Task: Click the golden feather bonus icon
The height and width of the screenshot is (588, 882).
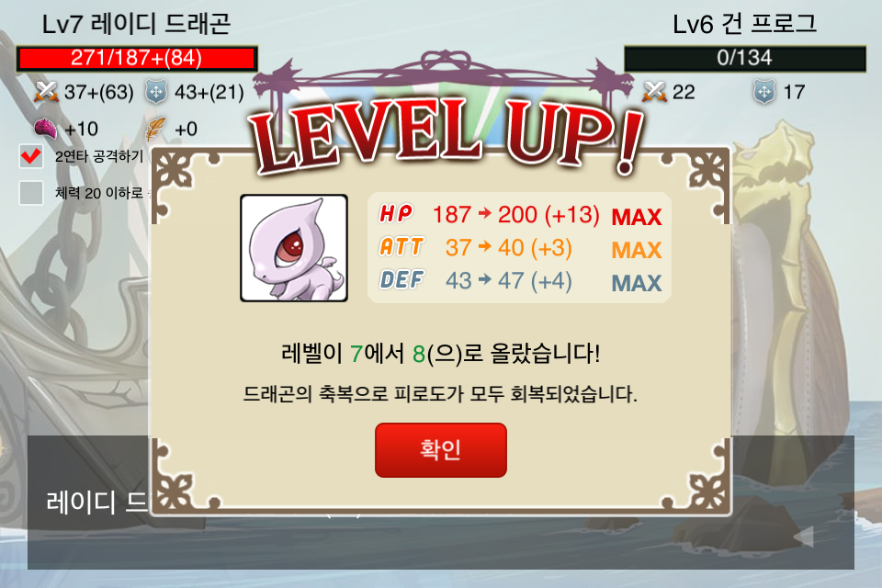Action: (155, 129)
